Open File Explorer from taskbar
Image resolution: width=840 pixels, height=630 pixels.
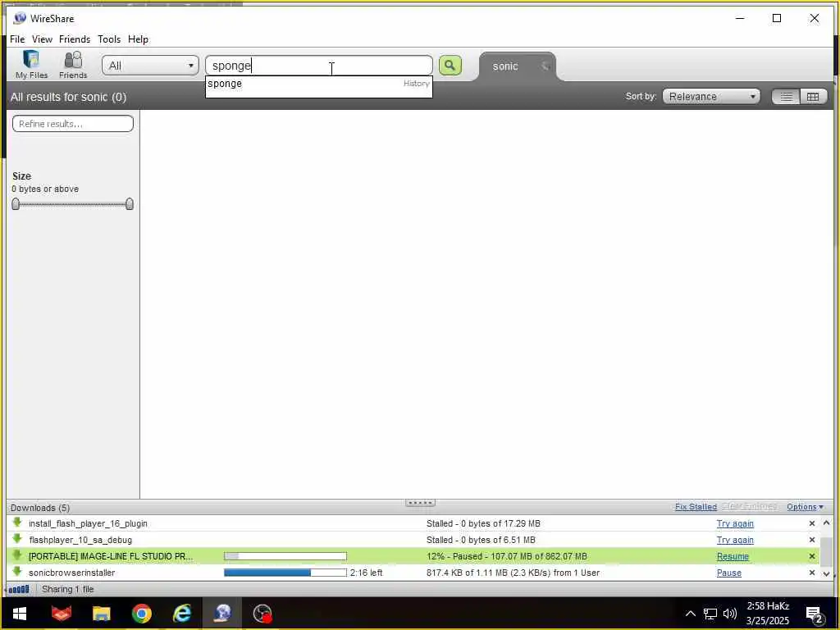[101, 614]
